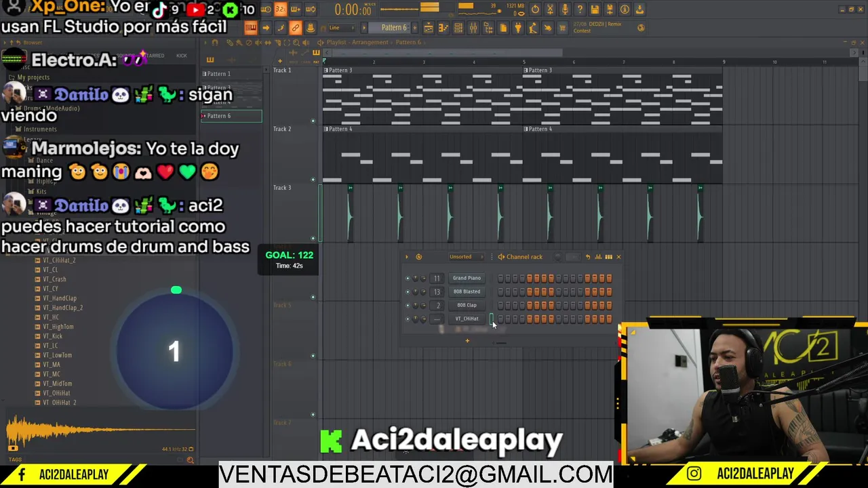Open the one-click audio recording microphone icon
The image size is (868, 488).
click(x=565, y=9)
